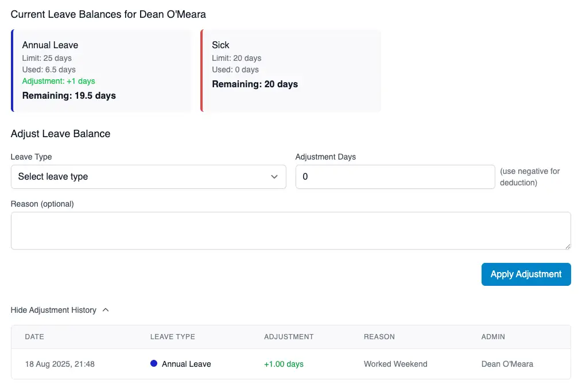Focus the Adjustment Days input field

[395, 177]
